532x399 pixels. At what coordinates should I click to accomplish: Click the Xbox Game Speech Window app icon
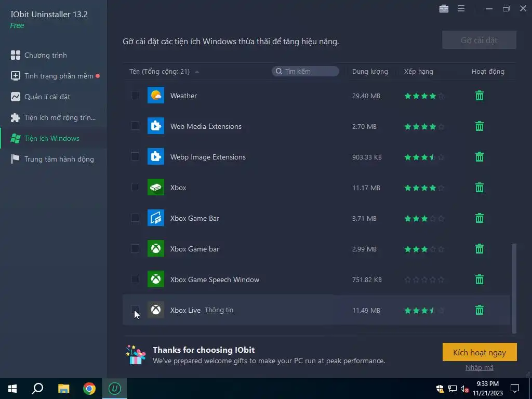[156, 279]
